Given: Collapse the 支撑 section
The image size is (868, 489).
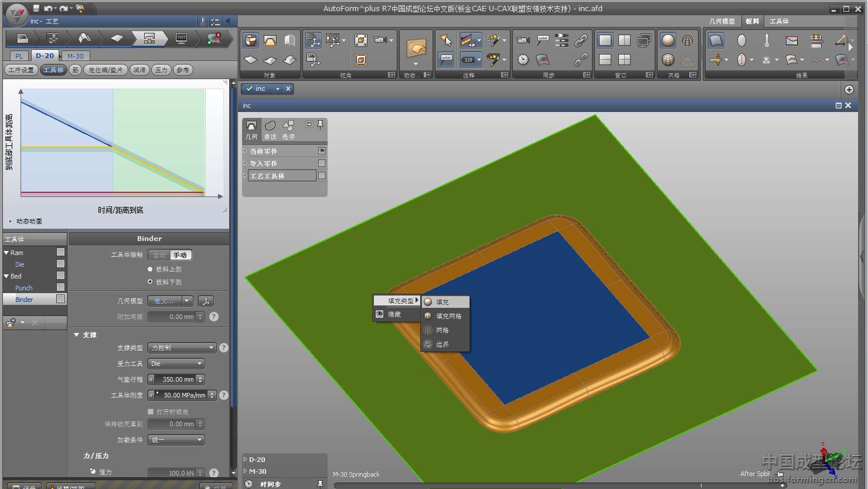Looking at the screenshot, I should [76, 335].
